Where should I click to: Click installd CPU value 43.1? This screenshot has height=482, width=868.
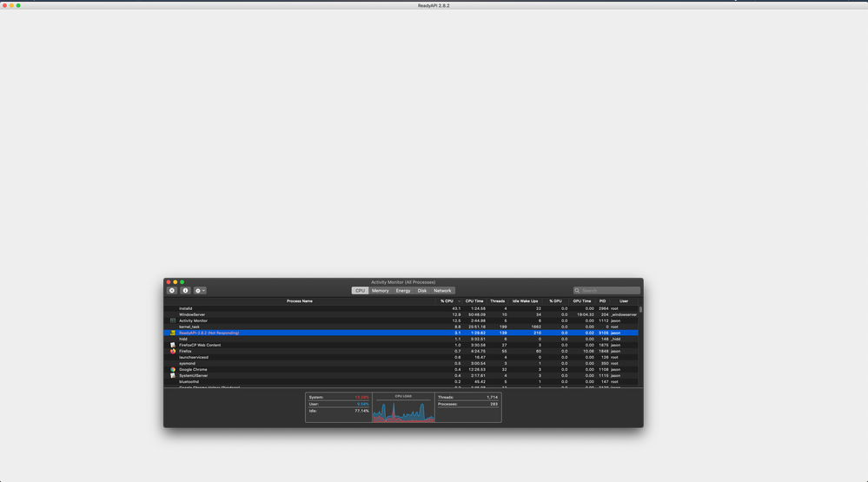click(x=456, y=309)
